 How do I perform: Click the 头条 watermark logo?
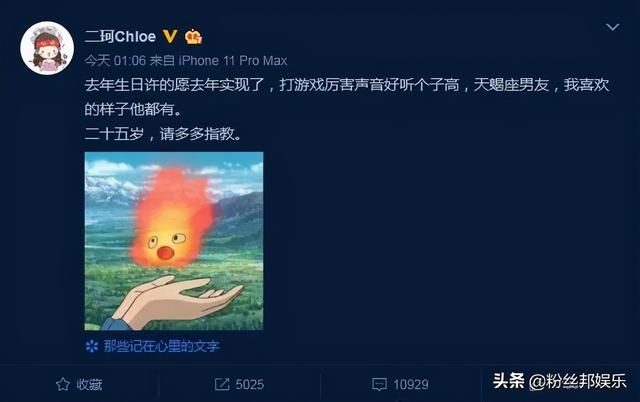click(x=509, y=381)
